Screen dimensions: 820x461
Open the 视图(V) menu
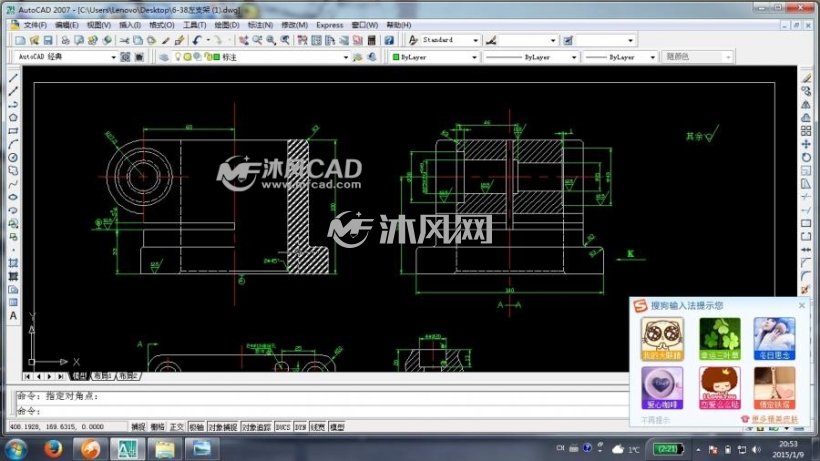(98, 25)
